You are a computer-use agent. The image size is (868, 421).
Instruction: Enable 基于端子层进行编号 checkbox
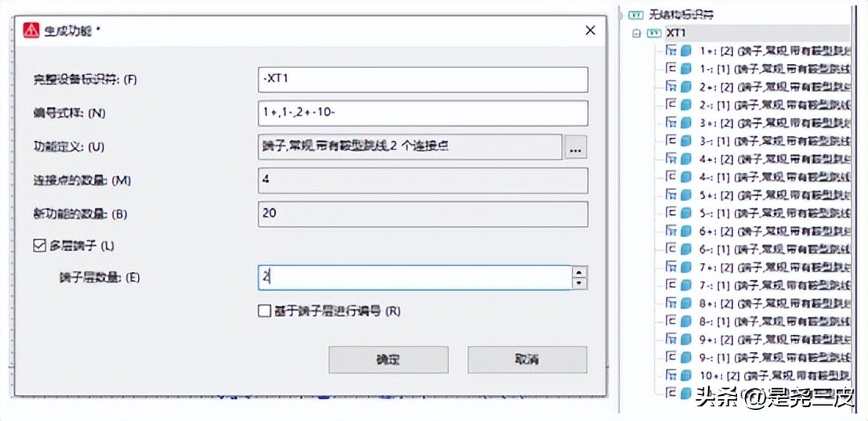(264, 311)
